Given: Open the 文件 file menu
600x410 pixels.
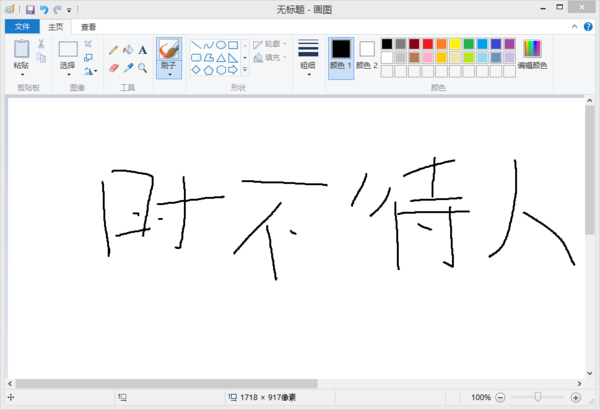Looking at the screenshot, I should point(22,27).
